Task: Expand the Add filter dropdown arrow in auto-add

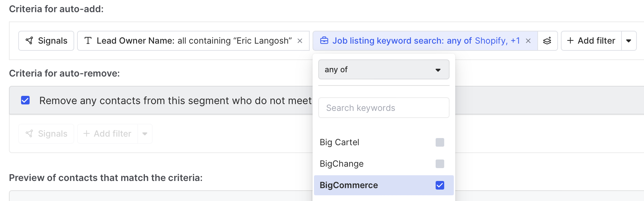Action: pos(629,41)
